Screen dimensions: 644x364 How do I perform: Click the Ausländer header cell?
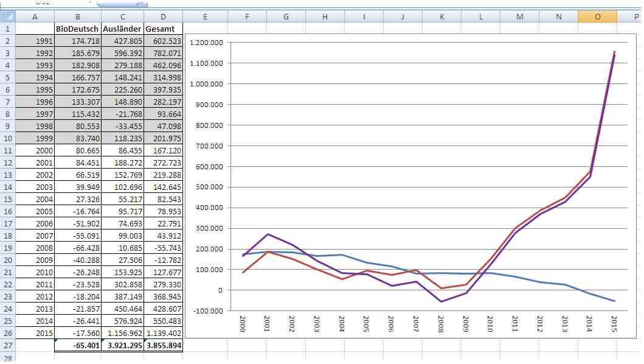(x=122, y=29)
